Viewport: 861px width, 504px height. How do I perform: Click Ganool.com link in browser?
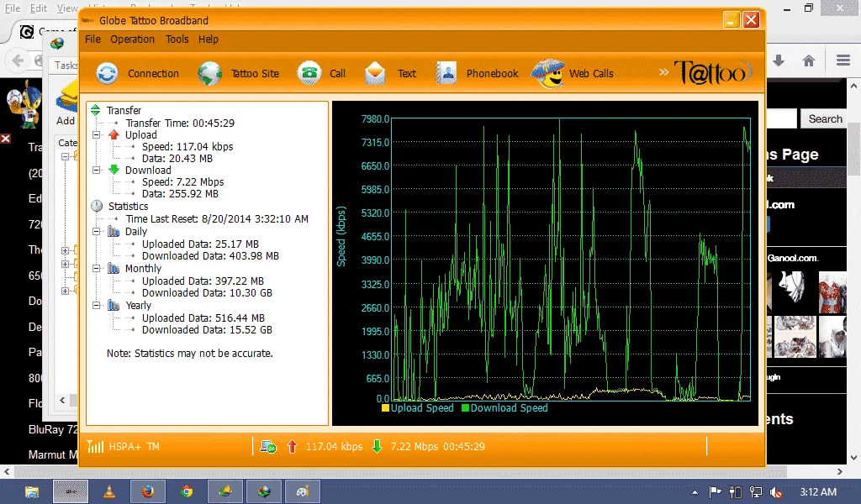792,258
